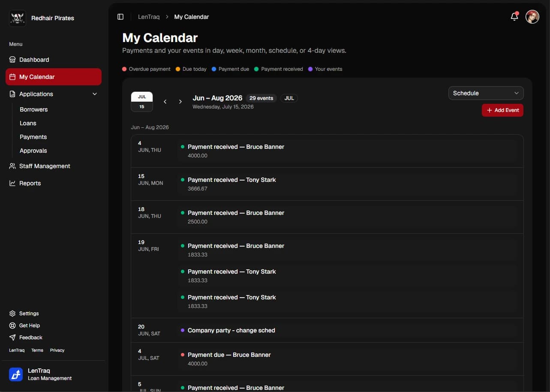Open the Company party - change sched event

(x=347, y=330)
